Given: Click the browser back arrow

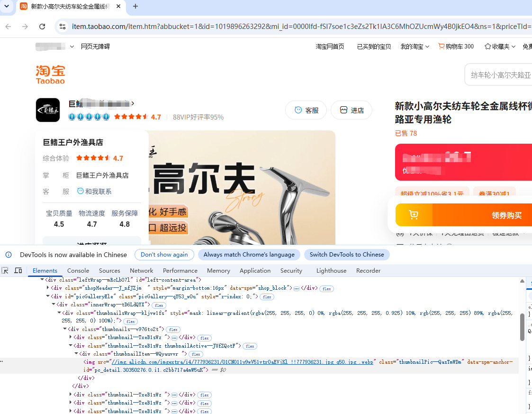Looking at the screenshot, I should [x=8, y=27].
